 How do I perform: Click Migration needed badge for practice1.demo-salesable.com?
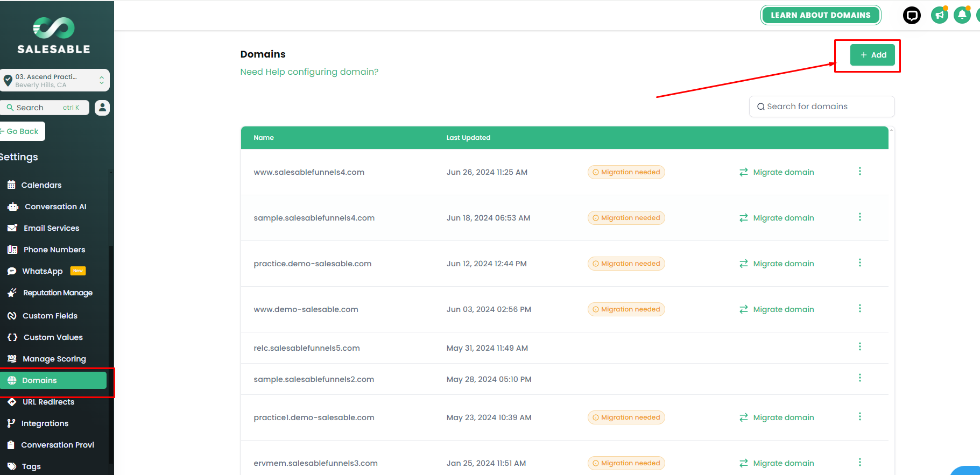626,417
